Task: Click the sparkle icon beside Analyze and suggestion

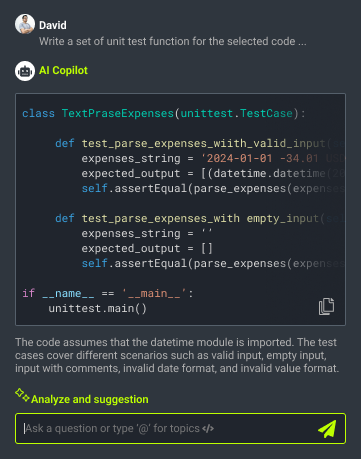Action: click(22, 395)
